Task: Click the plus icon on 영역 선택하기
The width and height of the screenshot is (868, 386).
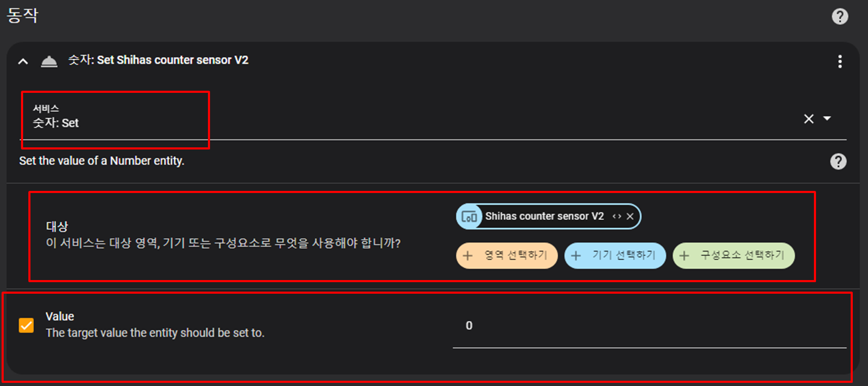Action: 467,256
